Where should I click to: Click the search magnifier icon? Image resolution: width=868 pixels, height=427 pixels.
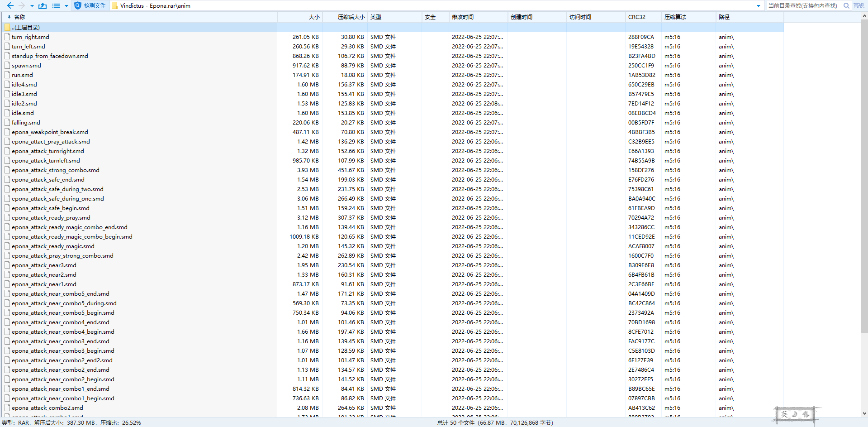pyautogui.click(x=846, y=6)
